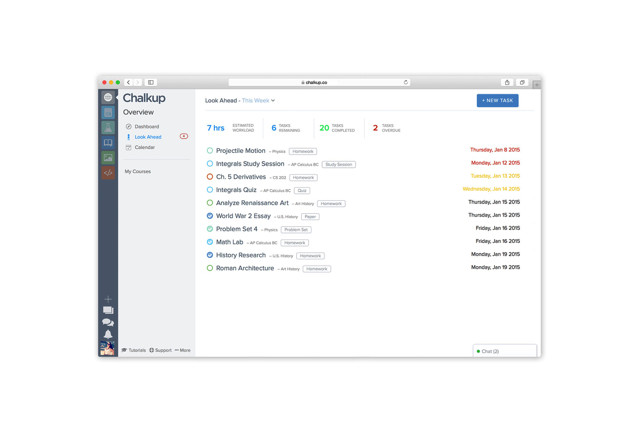Click the Overview heading

click(138, 112)
